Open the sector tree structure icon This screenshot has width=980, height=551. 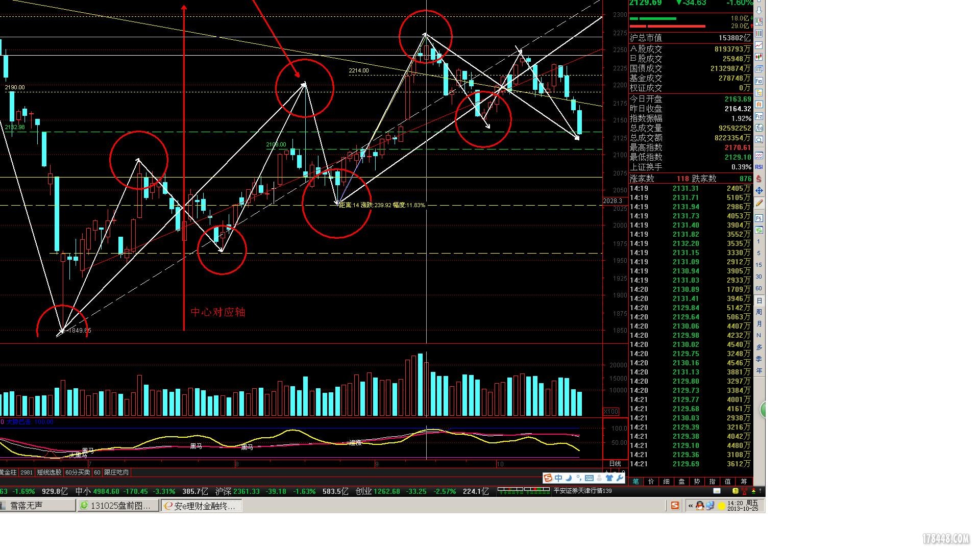[759, 92]
